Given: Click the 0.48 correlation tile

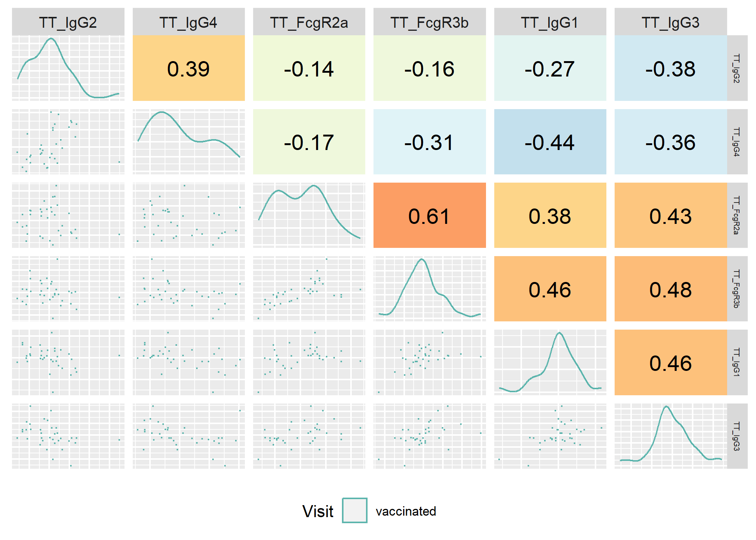Looking at the screenshot, I should tap(670, 289).
